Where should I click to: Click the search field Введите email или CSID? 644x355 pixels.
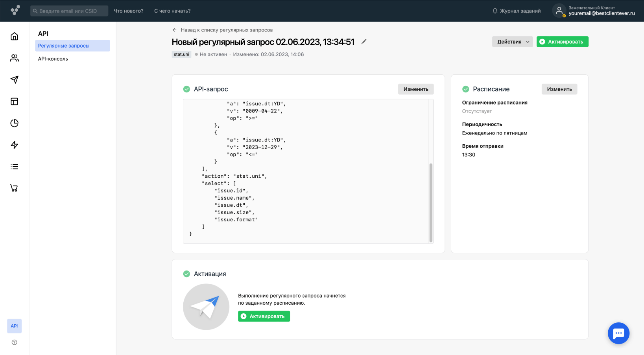coord(69,11)
